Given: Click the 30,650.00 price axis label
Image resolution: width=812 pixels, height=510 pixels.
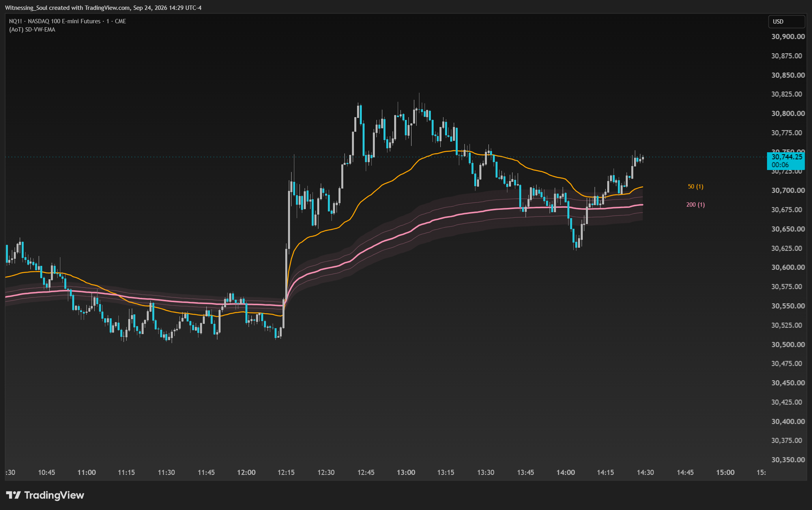Looking at the screenshot, I should tap(788, 229).
